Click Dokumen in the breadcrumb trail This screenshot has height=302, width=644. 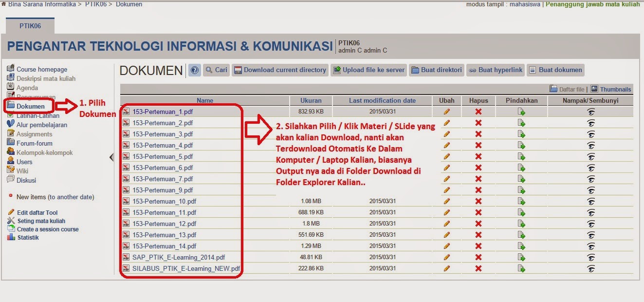pyautogui.click(x=129, y=4)
